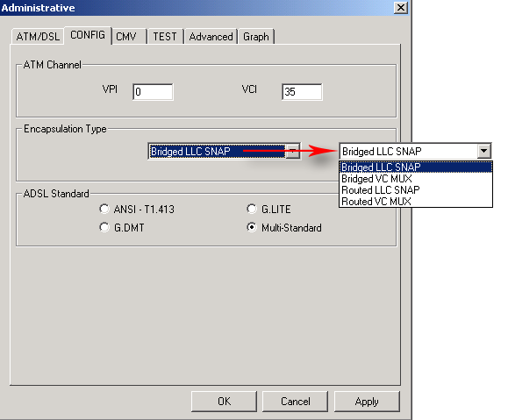
Task: Select the G.LITE radio button
Action: pos(252,210)
